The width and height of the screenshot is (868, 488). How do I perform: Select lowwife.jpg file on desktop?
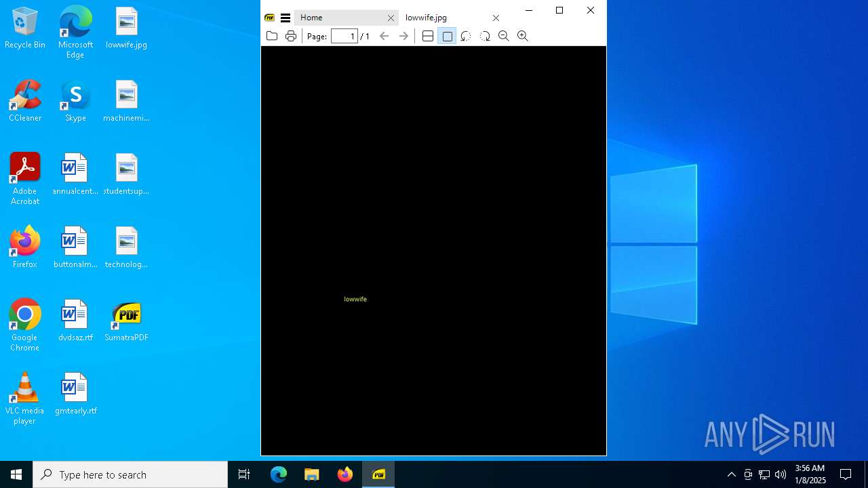click(x=126, y=28)
